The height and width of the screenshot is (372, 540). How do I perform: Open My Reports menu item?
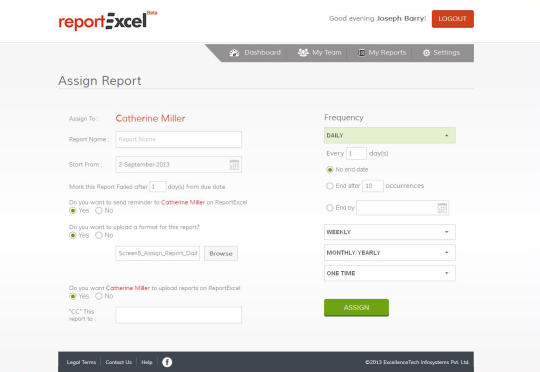382,53
